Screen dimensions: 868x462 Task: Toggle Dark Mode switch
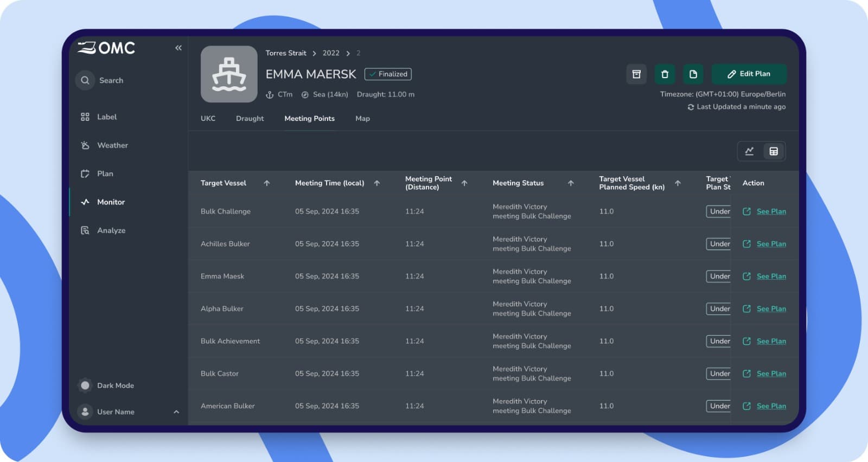tap(85, 386)
